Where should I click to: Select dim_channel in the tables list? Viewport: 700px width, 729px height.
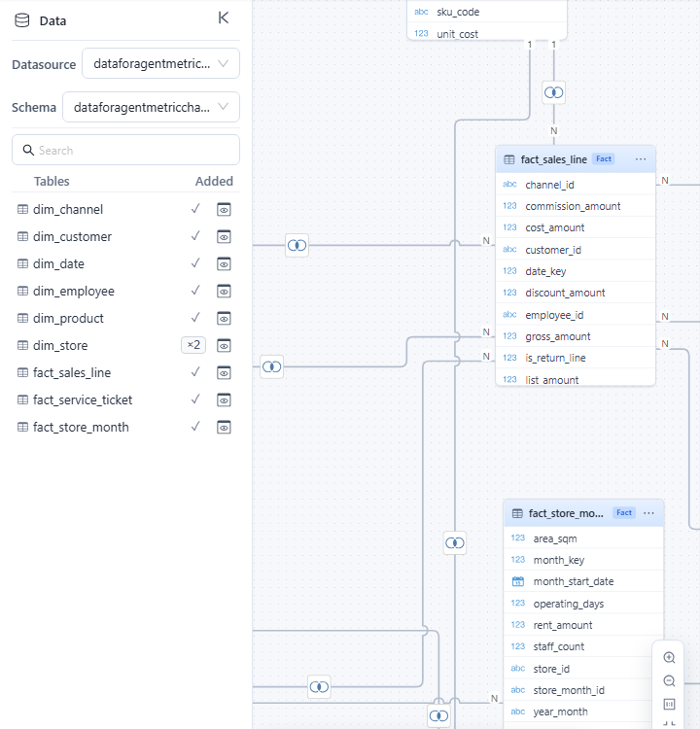click(68, 209)
